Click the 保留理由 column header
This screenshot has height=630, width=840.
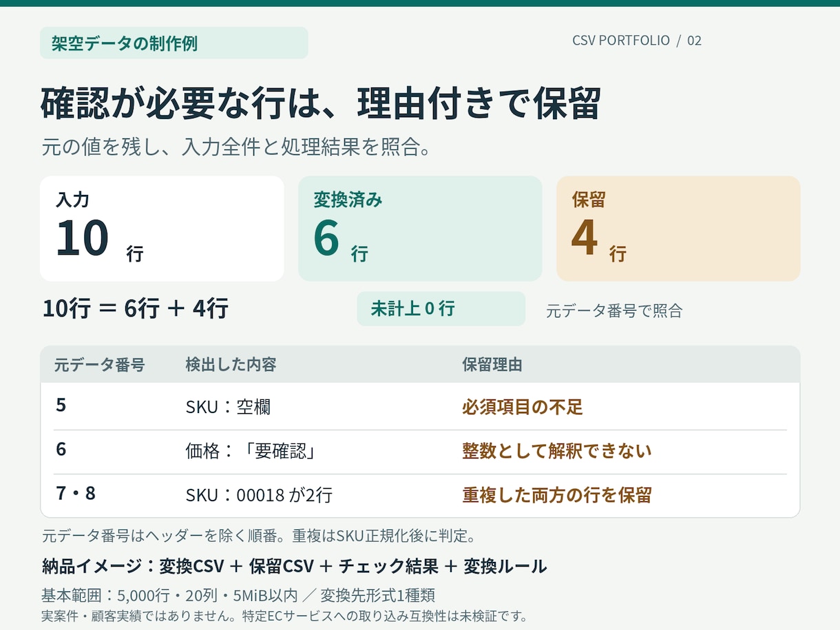pyautogui.click(x=492, y=365)
